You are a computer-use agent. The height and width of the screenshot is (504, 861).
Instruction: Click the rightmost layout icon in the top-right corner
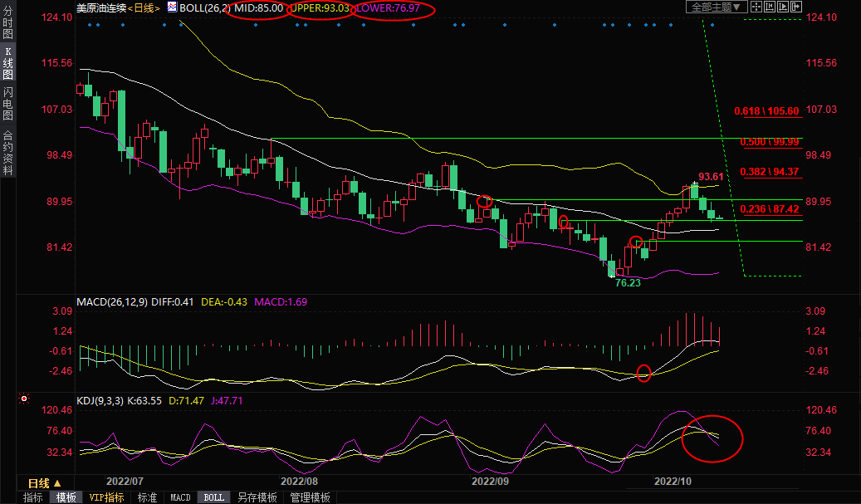click(795, 7)
